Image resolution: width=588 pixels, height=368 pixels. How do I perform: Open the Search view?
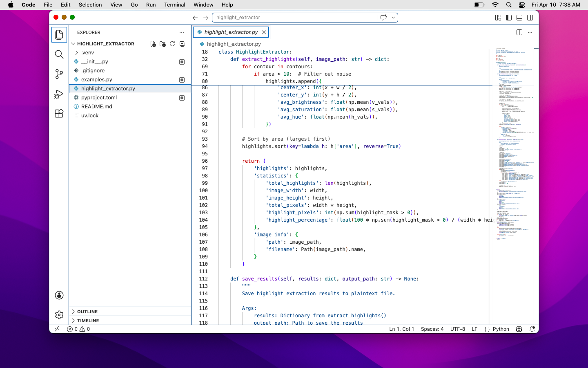click(59, 54)
